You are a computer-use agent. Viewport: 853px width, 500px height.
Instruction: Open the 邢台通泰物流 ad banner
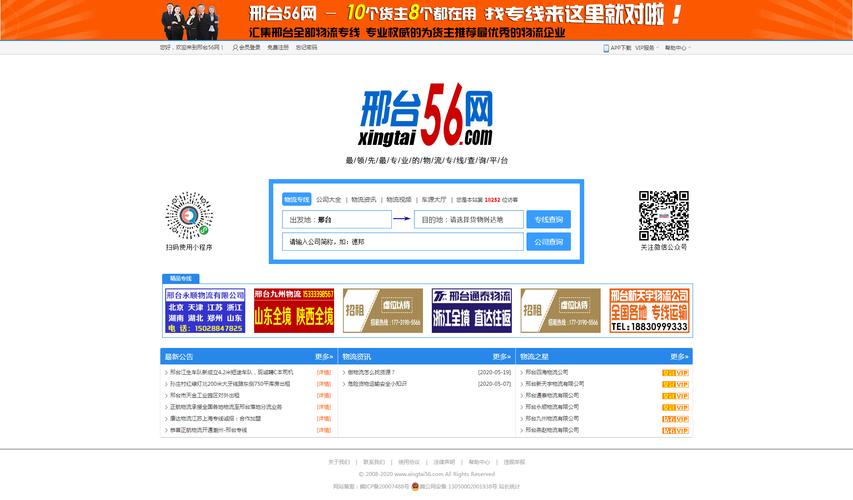(x=472, y=311)
